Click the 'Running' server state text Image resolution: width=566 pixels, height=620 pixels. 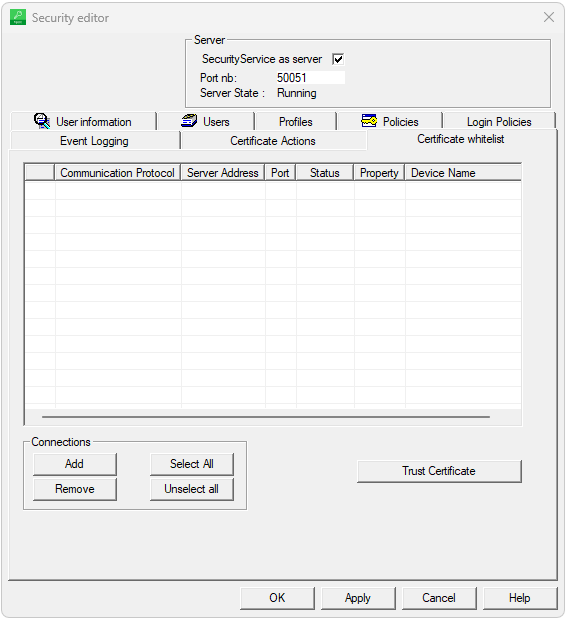point(297,93)
